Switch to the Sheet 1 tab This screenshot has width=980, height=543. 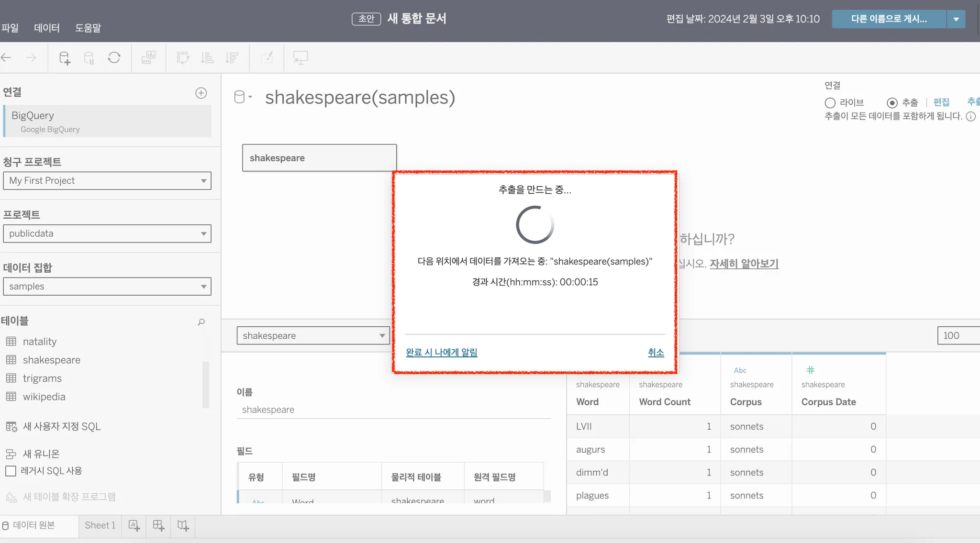click(x=100, y=525)
